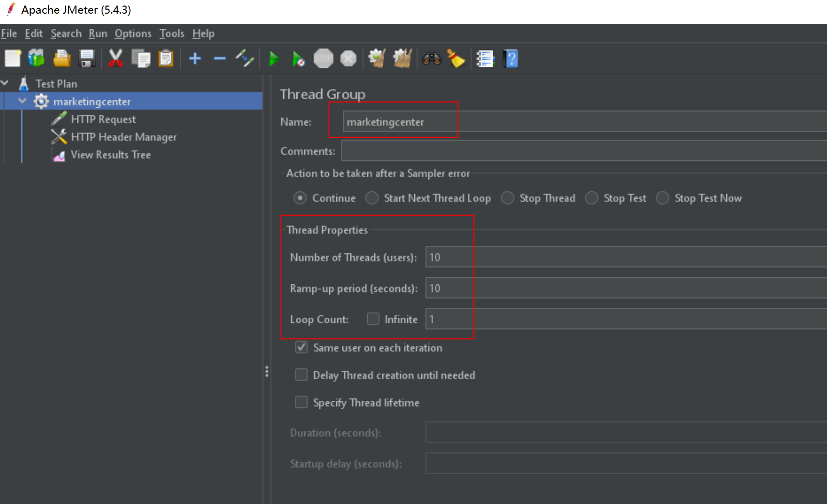Select the Stop Test radio button
This screenshot has height=504, width=827.
tap(592, 198)
